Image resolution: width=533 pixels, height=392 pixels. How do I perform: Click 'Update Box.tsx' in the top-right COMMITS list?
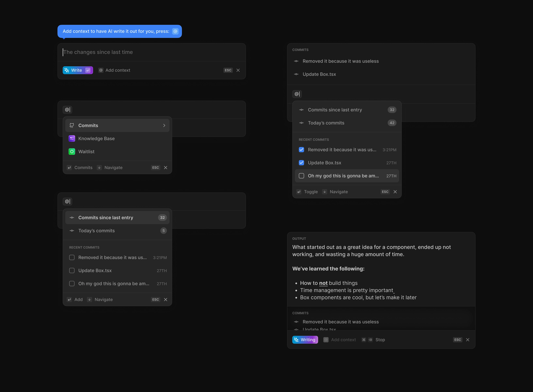coord(319,74)
